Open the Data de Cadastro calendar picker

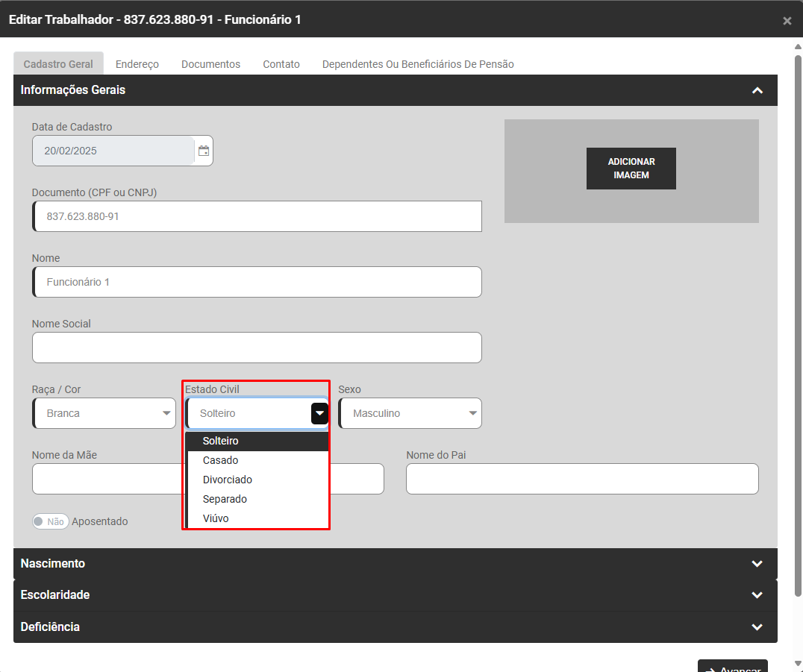point(204,151)
